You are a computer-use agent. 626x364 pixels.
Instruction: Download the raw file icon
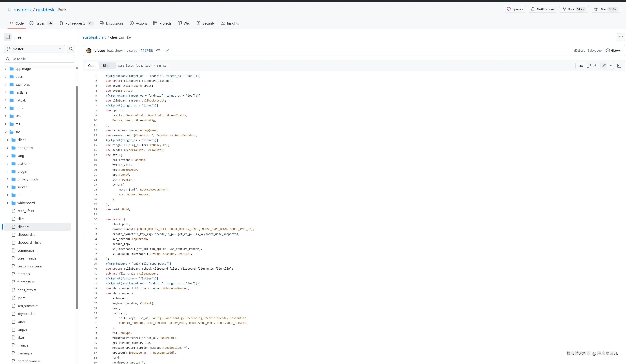[596, 66]
